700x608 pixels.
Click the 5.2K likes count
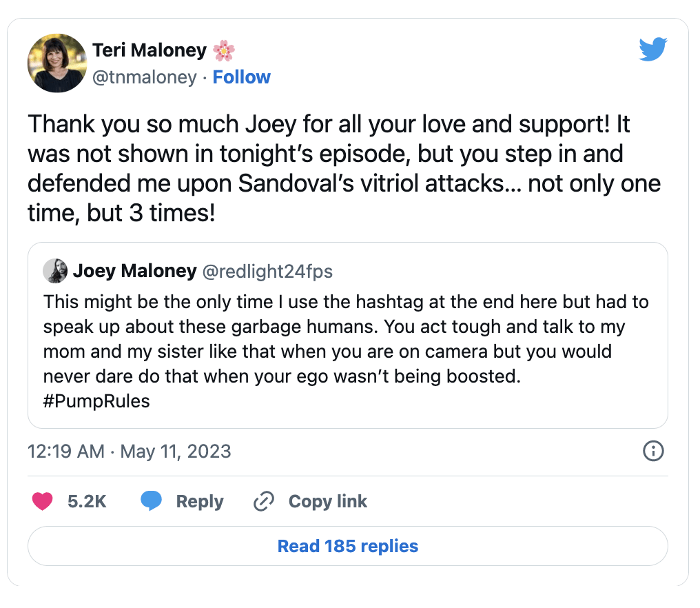pos(87,501)
